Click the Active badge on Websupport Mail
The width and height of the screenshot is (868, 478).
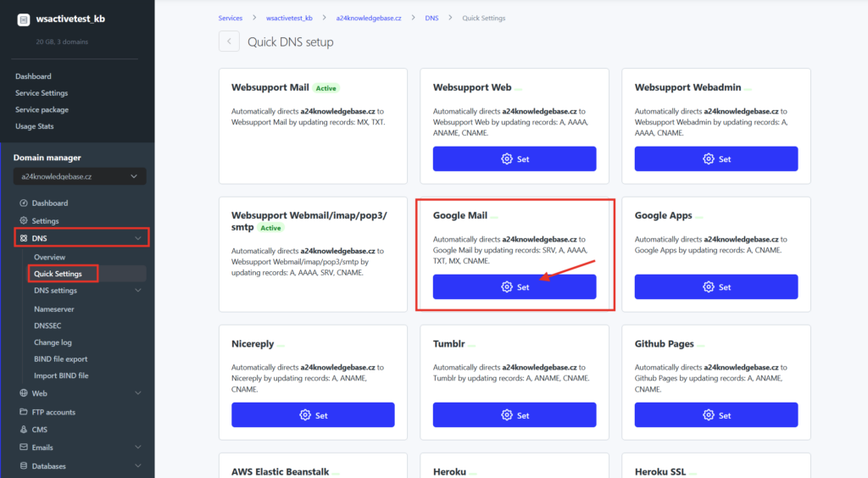pyautogui.click(x=326, y=88)
